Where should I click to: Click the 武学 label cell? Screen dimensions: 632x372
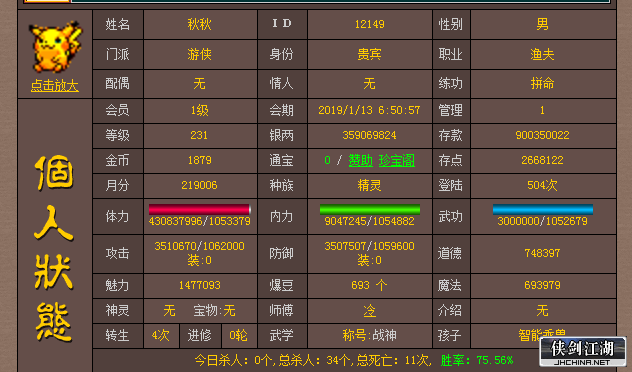tap(282, 335)
